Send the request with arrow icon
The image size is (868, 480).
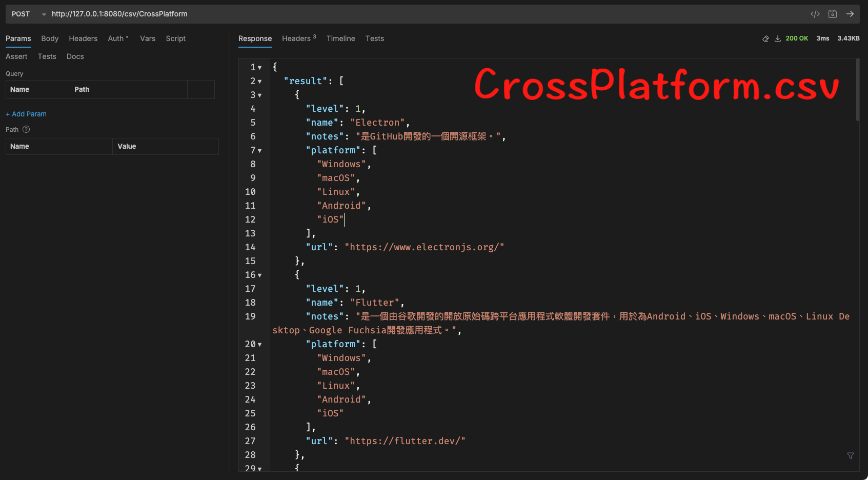tap(850, 14)
